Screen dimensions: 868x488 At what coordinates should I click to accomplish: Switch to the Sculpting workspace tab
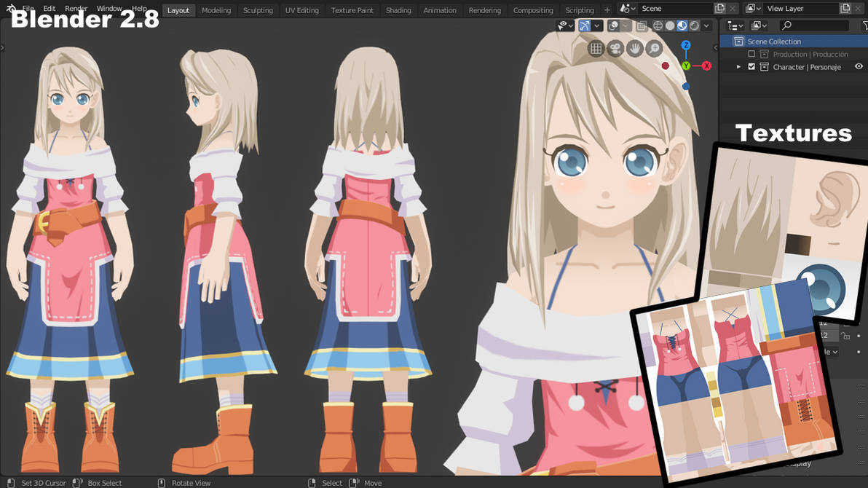(258, 10)
